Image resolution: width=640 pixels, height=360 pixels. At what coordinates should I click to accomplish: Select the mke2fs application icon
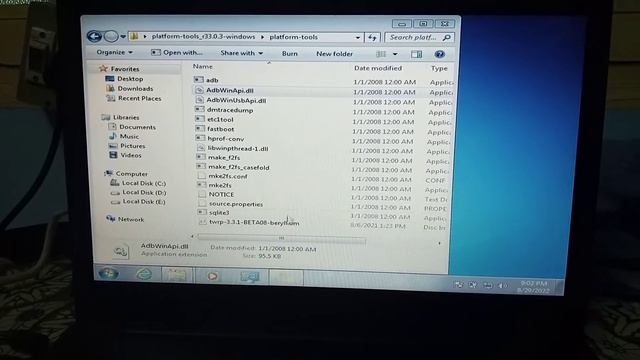click(202, 185)
